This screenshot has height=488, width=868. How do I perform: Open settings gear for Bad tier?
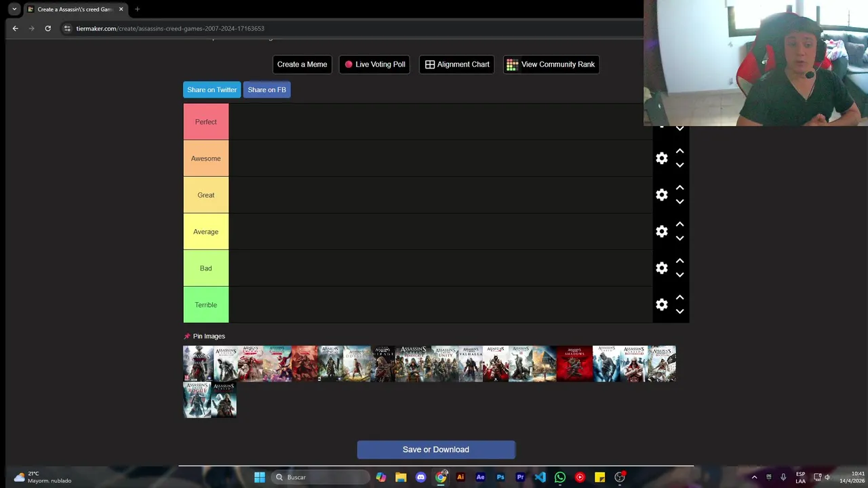coord(662,268)
